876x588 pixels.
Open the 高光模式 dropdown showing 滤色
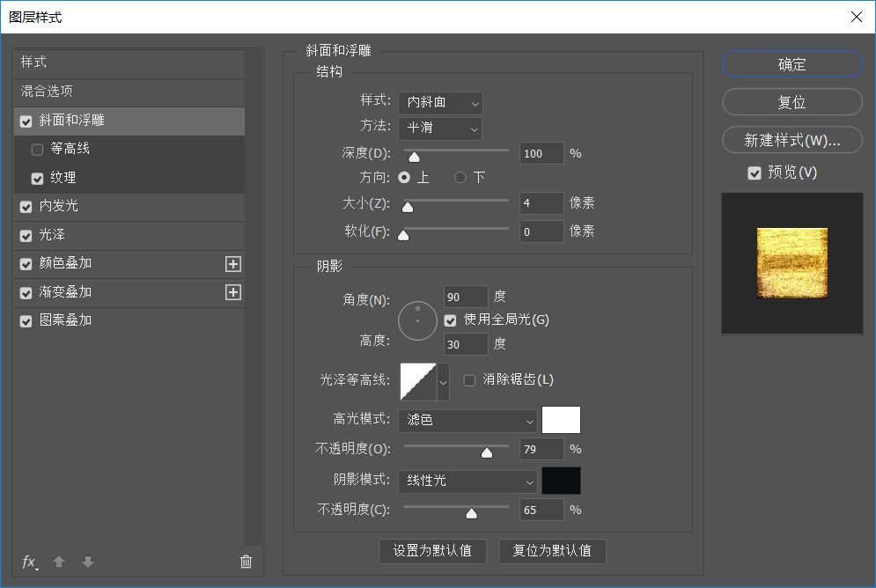[x=467, y=421]
